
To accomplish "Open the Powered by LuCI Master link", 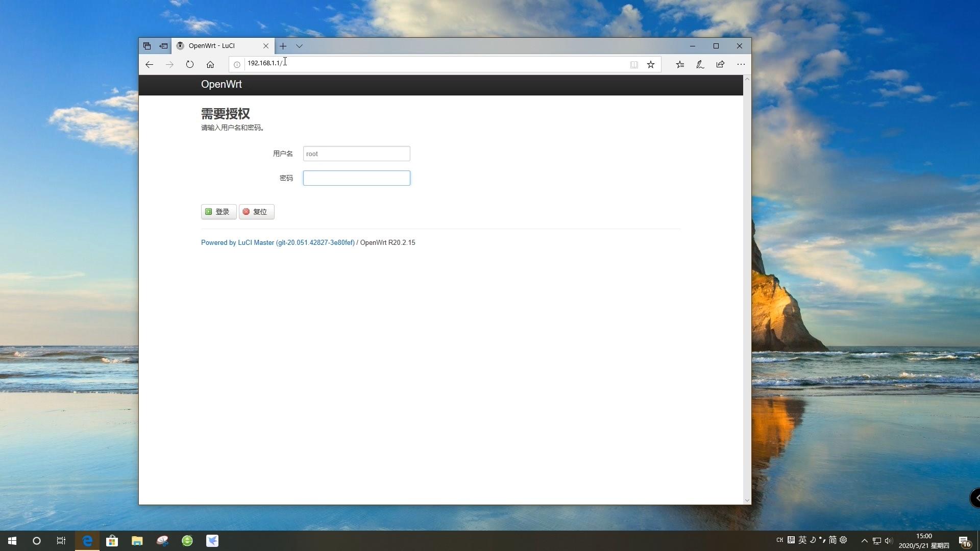I will [x=278, y=243].
